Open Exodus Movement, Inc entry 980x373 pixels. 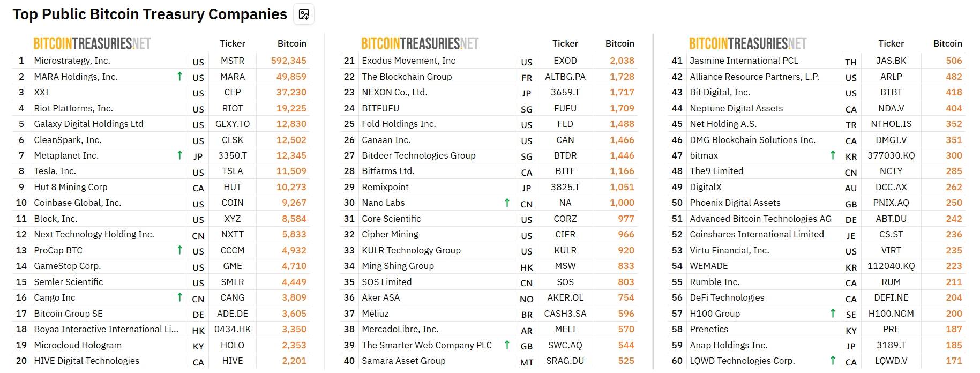click(408, 61)
